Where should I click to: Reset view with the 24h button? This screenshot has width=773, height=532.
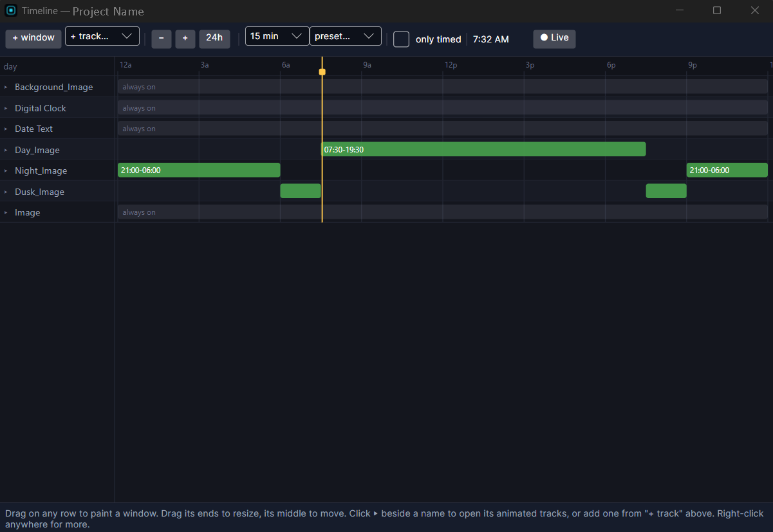click(214, 38)
